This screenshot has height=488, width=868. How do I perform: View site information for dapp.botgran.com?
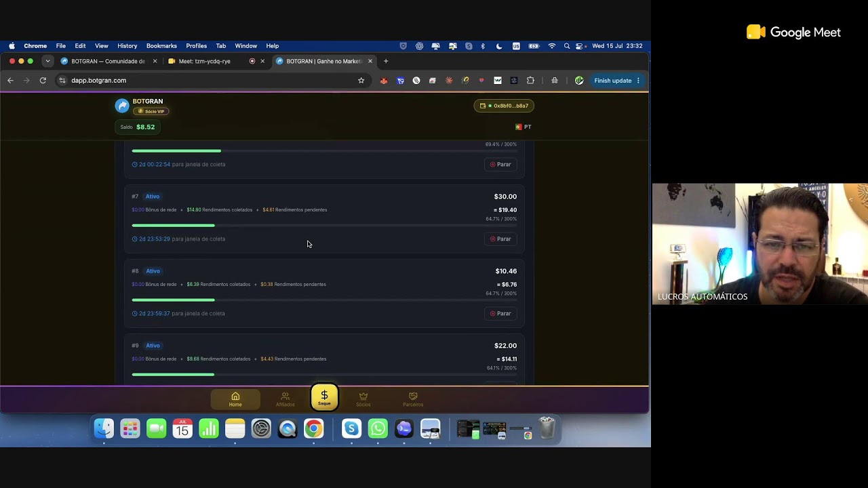pos(62,81)
